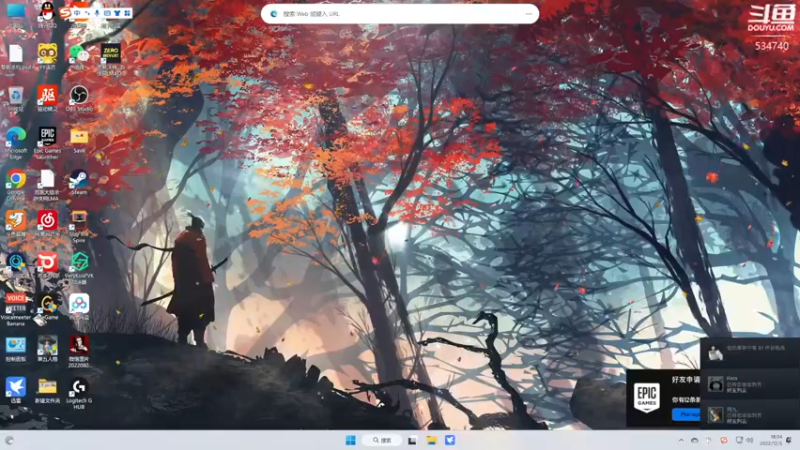Toggle Sogou Chinese/English mode (中) button
This screenshot has height=450, width=800.
coord(77,13)
